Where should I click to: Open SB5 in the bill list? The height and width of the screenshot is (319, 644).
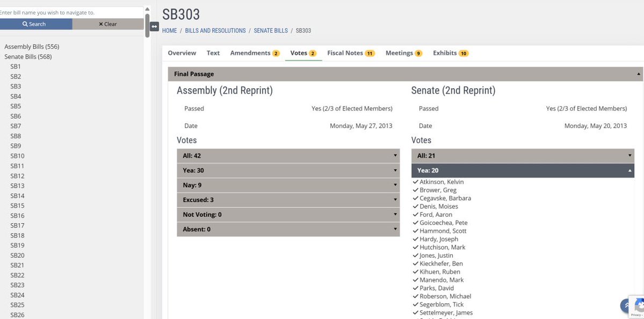[x=16, y=106]
